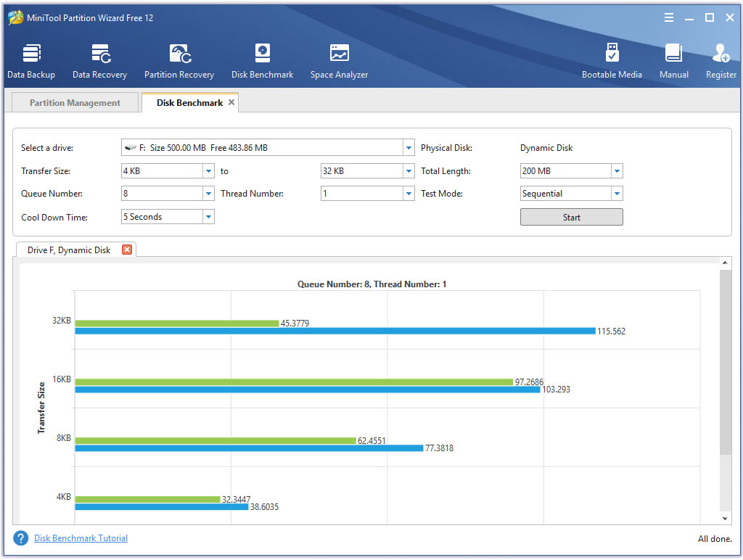Viewport: 743px width, 560px height.
Task: Launch Data Recovery
Action: coord(99,59)
